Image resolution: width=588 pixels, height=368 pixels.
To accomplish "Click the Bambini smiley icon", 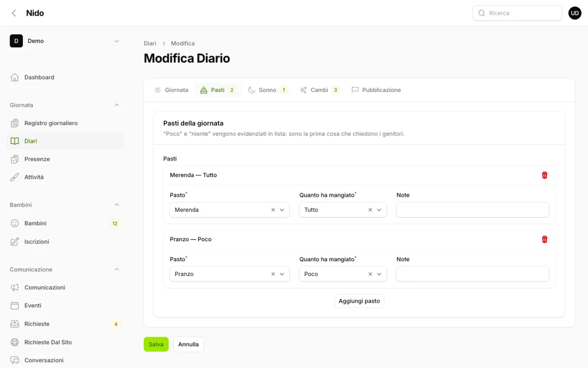I will point(15,223).
